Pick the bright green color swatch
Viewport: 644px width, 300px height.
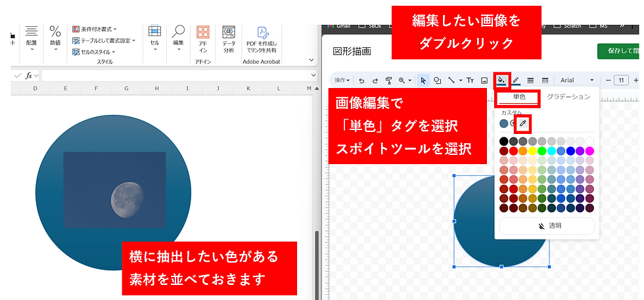pyautogui.click(x=542, y=151)
